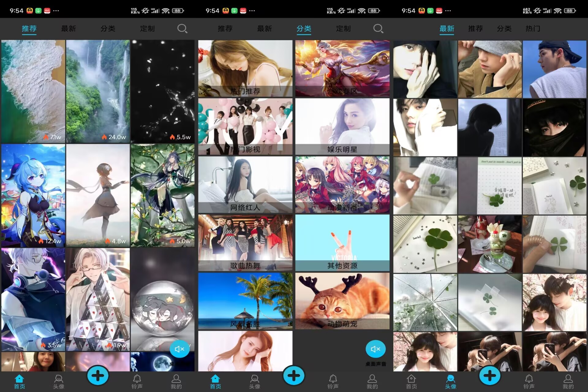Image resolution: width=588 pixels, height=392 pixels.
Task: Go to 我的 profile on rightmost screen
Action: 568,381
